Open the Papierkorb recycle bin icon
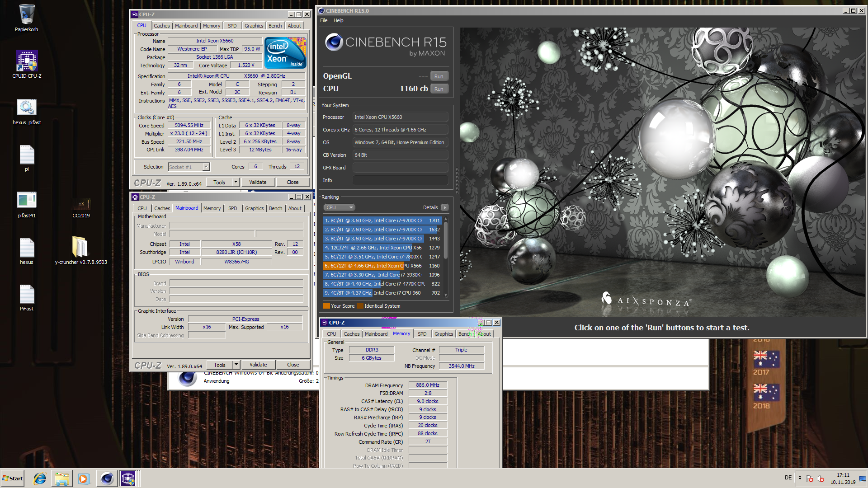 27,18
